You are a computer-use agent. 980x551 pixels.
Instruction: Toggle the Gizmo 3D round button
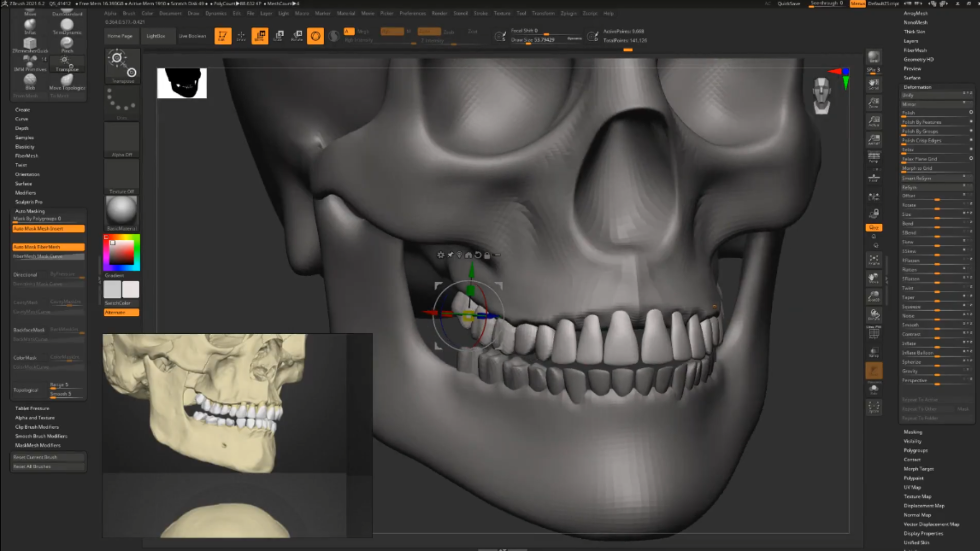tap(315, 36)
